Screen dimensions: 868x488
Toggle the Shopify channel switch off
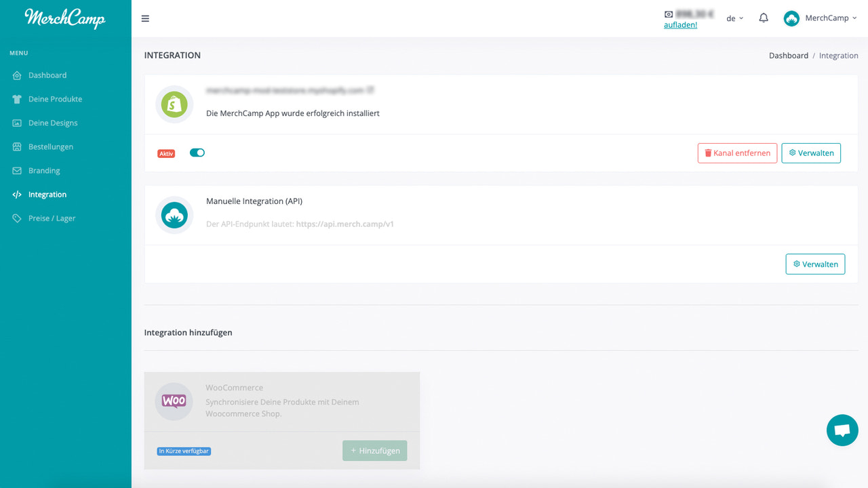click(x=197, y=152)
